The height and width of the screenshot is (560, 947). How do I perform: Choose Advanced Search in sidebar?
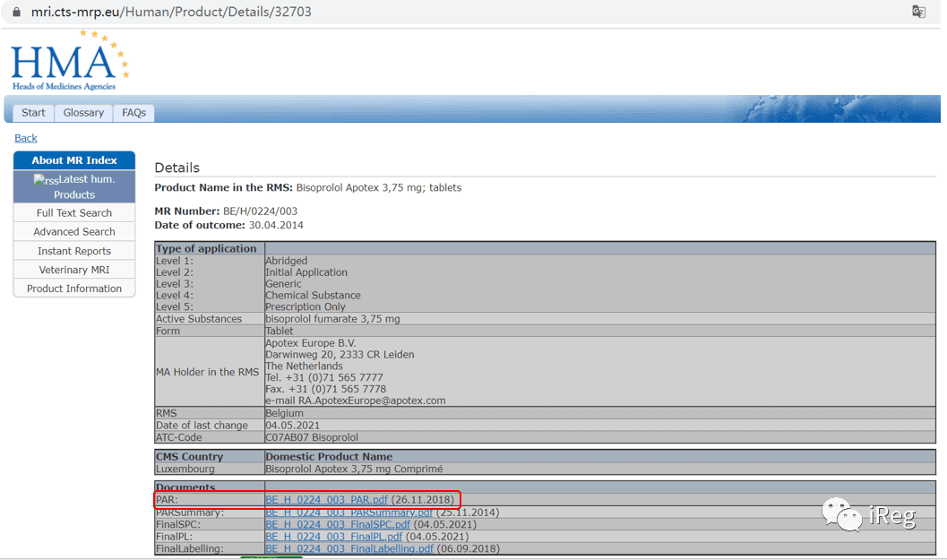[74, 231]
